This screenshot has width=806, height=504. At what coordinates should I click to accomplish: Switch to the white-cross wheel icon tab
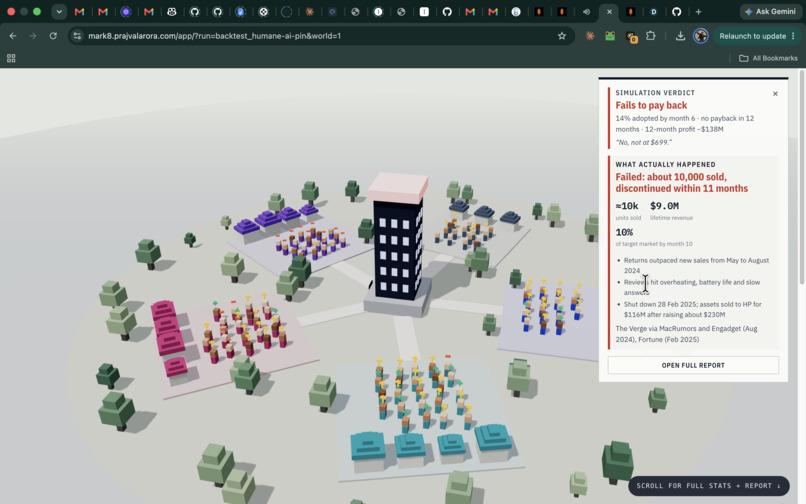pos(263,12)
